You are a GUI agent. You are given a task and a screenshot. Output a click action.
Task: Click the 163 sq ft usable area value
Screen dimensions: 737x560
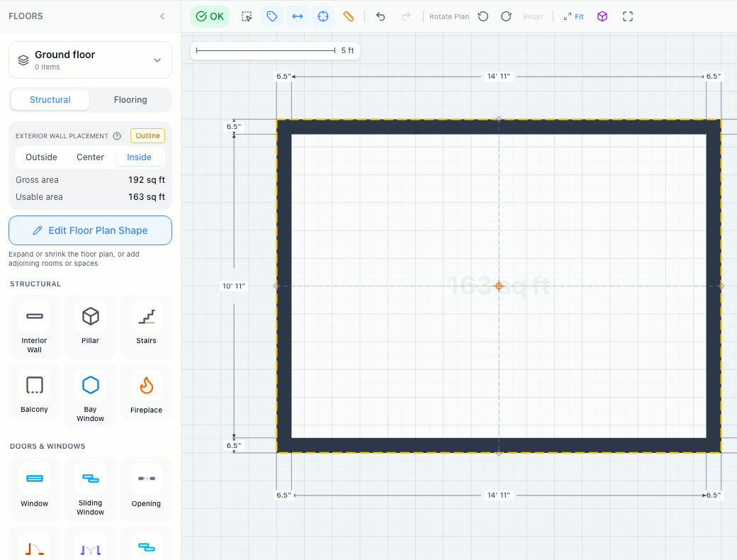[x=147, y=196]
